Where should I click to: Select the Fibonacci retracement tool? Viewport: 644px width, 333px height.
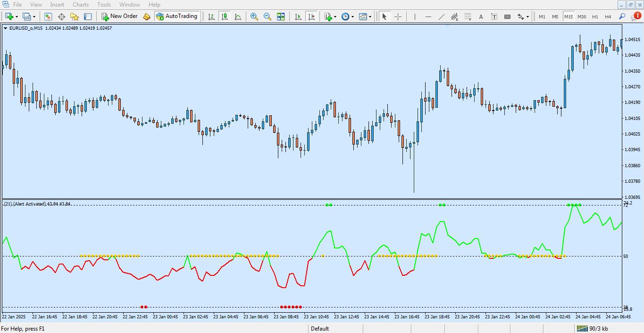pyautogui.click(x=468, y=17)
